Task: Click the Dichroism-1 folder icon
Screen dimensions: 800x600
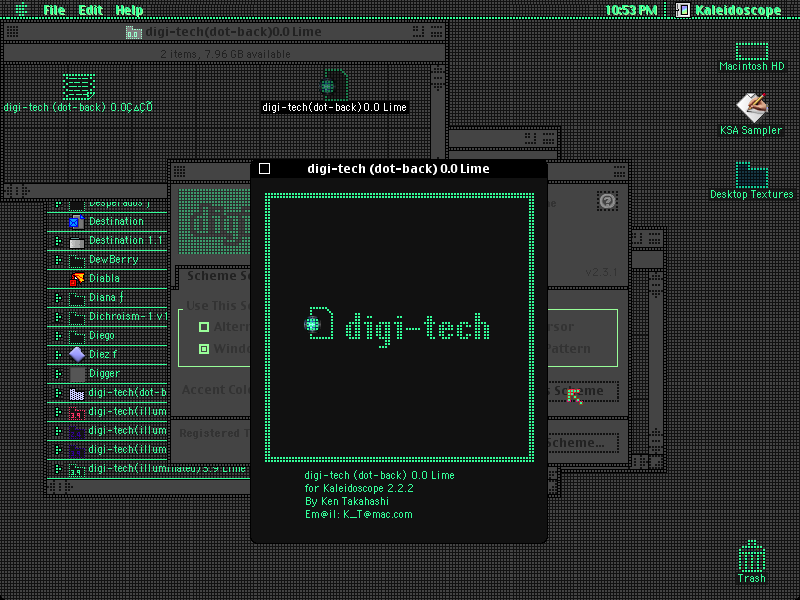Action: (x=77, y=317)
